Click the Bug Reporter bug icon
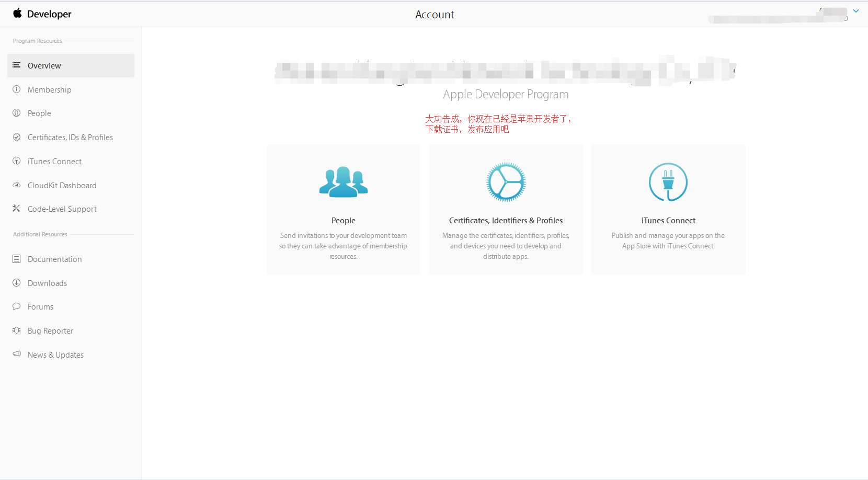The width and height of the screenshot is (868, 480). pos(17,330)
